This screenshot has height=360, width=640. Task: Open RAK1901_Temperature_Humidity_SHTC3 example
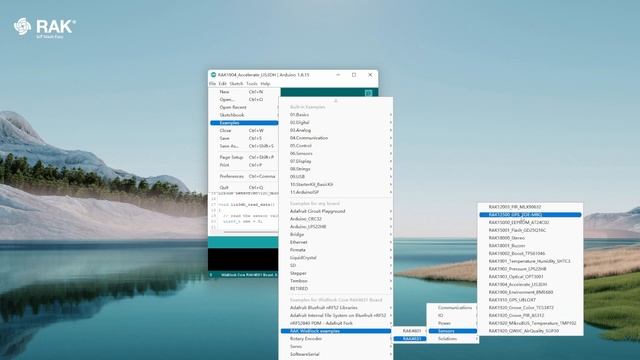point(530,261)
